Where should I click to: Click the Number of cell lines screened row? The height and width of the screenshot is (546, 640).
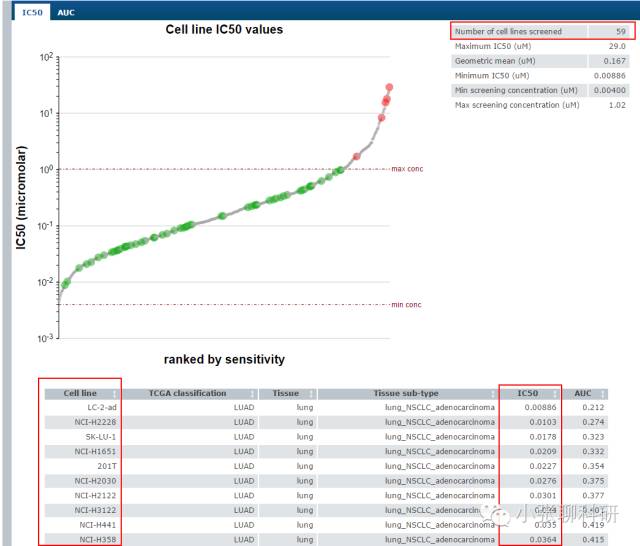[542, 31]
